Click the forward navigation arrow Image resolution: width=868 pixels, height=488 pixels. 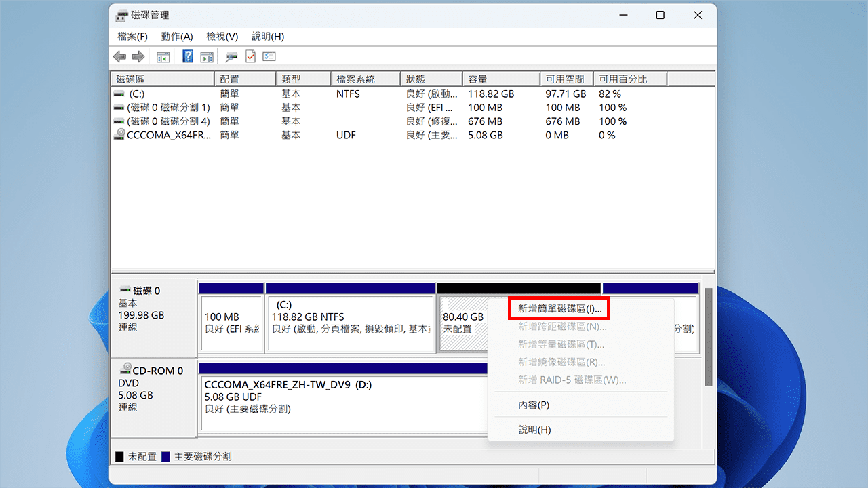click(138, 56)
